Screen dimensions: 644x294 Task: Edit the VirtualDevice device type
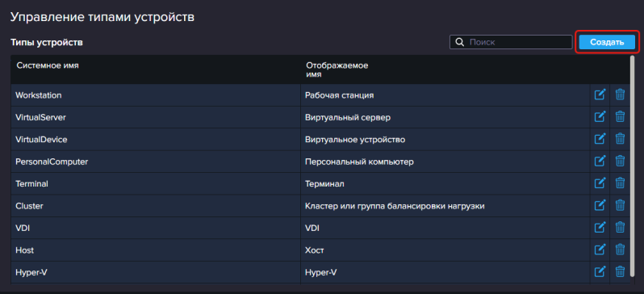[600, 139]
